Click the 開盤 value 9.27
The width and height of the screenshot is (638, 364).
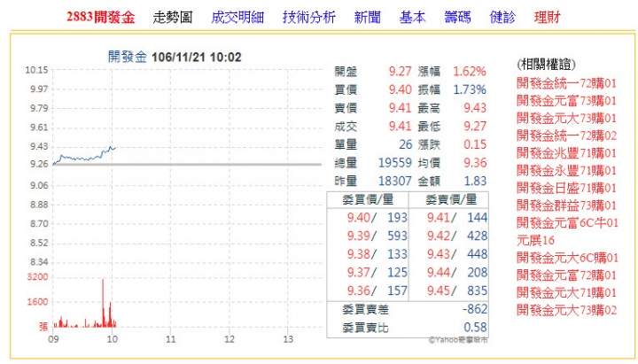[400, 72]
